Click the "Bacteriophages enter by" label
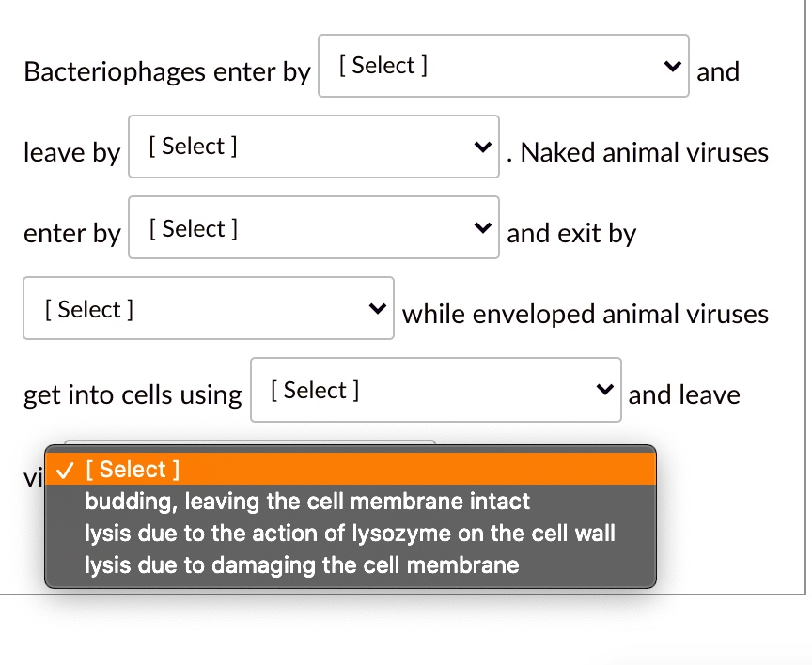The height and width of the screenshot is (665, 812). coord(167,71)
